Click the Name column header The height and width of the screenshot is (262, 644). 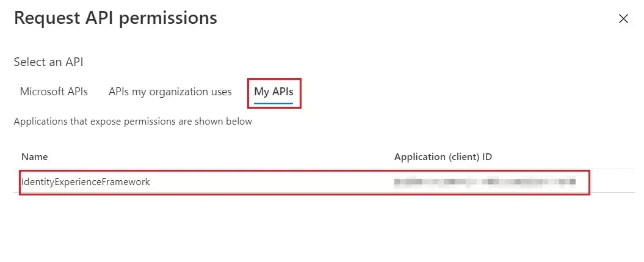coord(34,157)
